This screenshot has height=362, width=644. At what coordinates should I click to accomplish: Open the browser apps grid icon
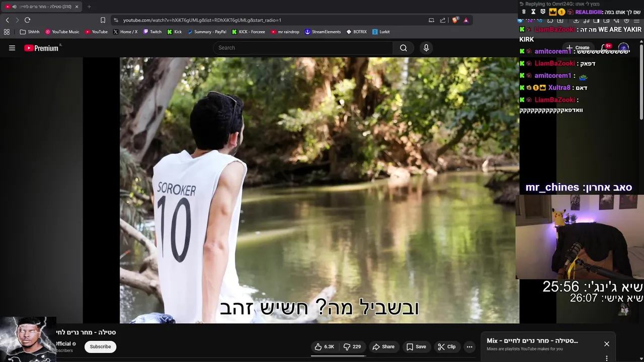7,32
